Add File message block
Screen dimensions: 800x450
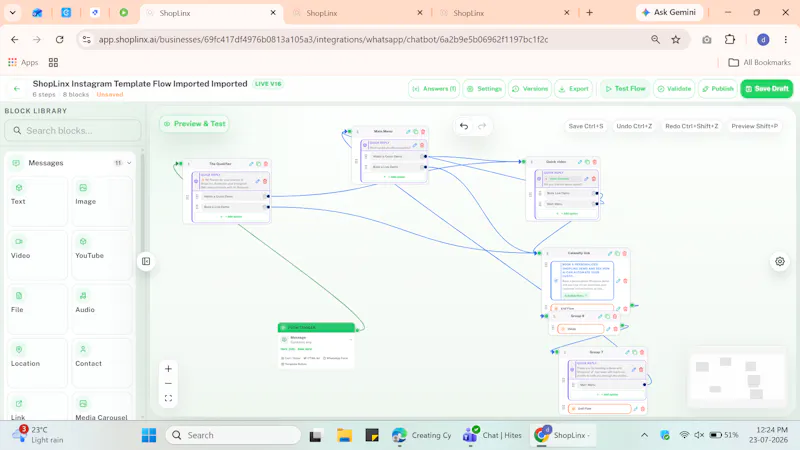pyautogui.click(x=37, y=310)
